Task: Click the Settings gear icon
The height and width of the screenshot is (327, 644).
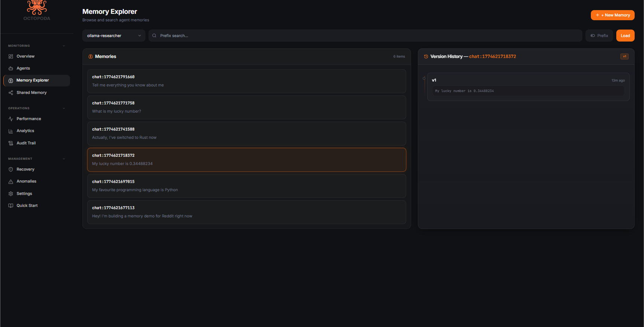Action: point(11,194)
